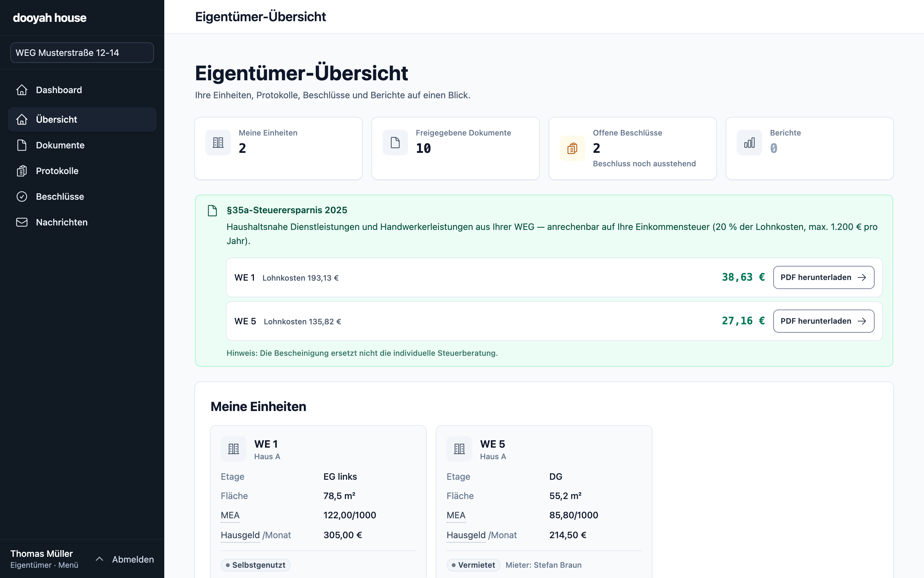Click Mieter: Stefan Braun text
Screen dimensions: 924x578
pyautogui.click(x=543, y=565)
